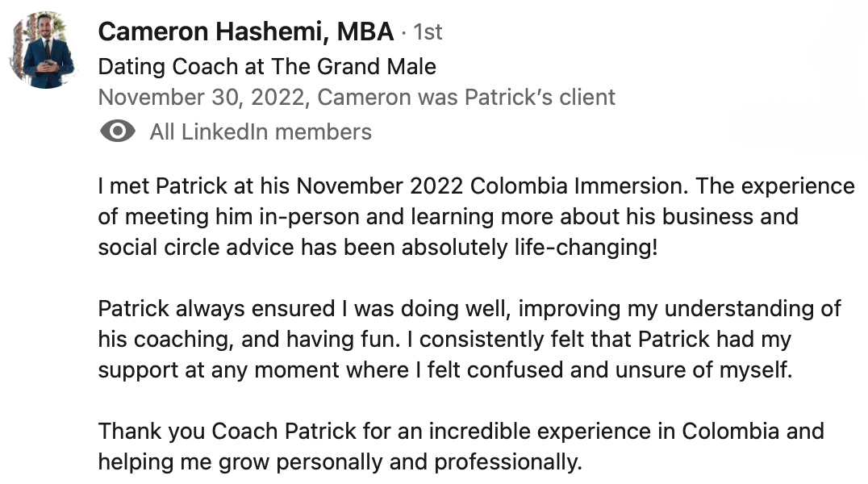868x484 pixels.
Task: Click the eye visibility icon
Action: point(117,131)
